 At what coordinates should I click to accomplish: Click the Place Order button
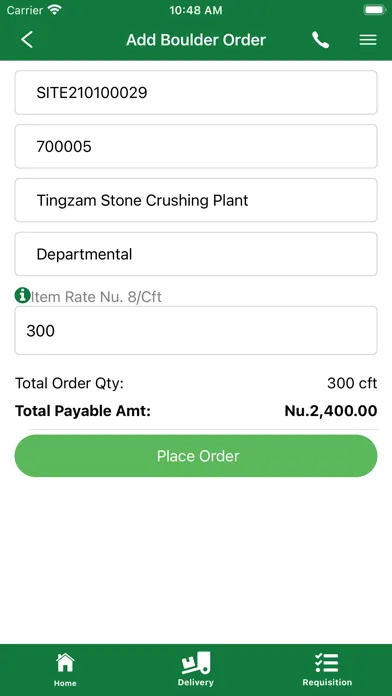coord(196,456)
